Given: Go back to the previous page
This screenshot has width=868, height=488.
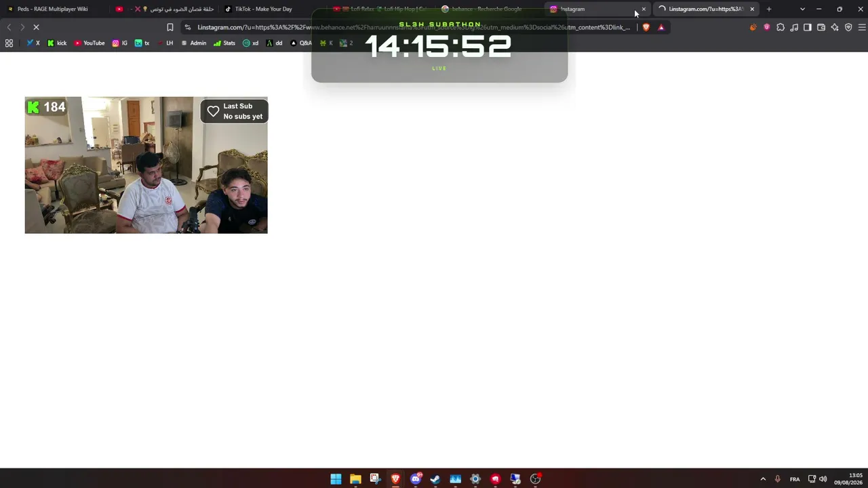Looking at the screenshot, I should point(9,27).
